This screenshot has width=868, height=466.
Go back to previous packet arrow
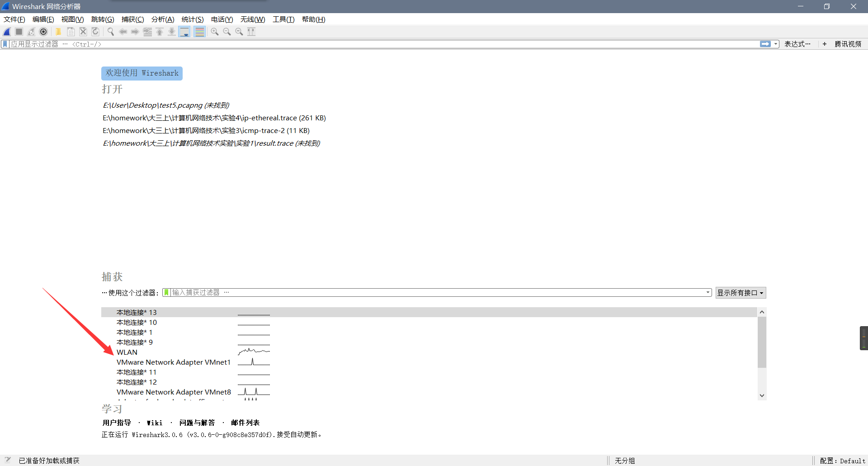123,32
